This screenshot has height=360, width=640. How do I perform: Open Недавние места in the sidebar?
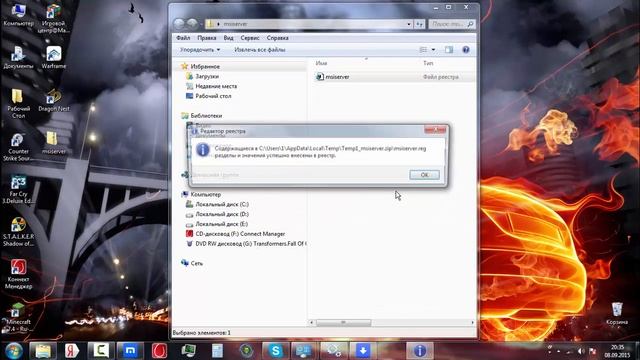coord(216,86)
